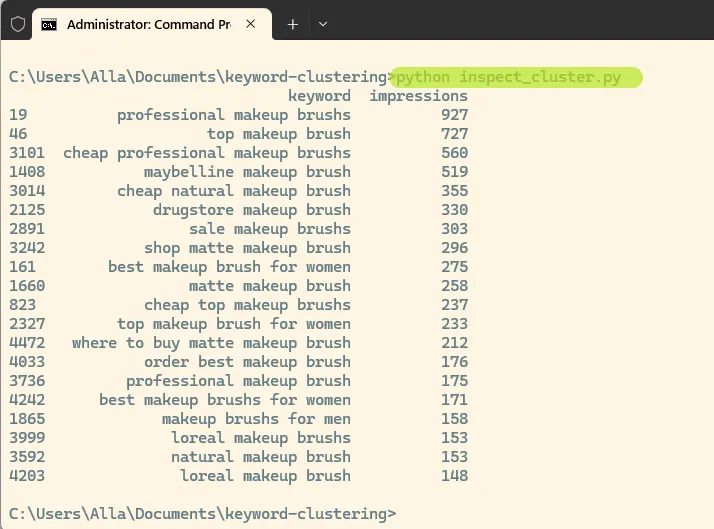Click the Command Prompt tab icon
Screen dimensions: 714x529
(x=48, y=24)
